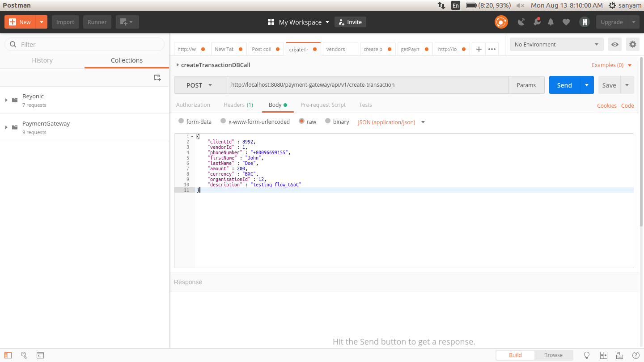Open the system power gear icon
The width and height of the screenshot is (644, 362).
[x=612, y=5]
